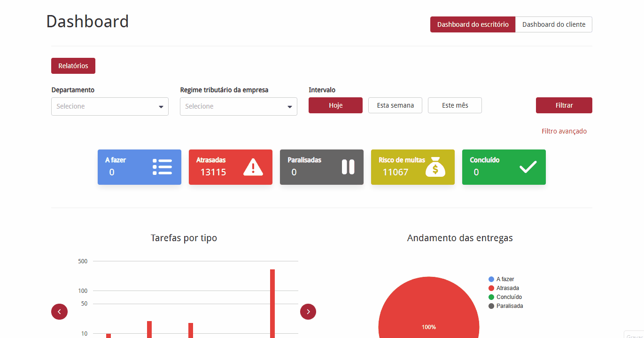This screenshot has width=644, height=338.
Task: Click the list icon on A fazer card
Action: click(163, 167)
